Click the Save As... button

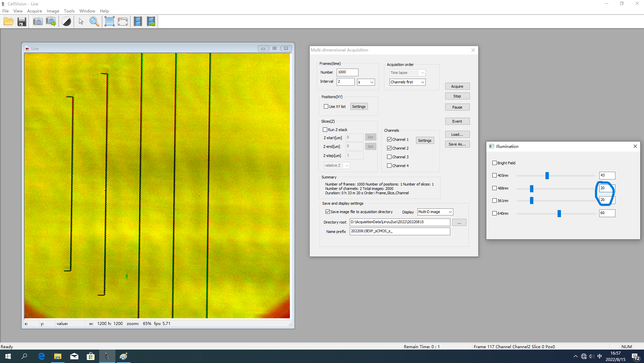(x=457, y=144)
